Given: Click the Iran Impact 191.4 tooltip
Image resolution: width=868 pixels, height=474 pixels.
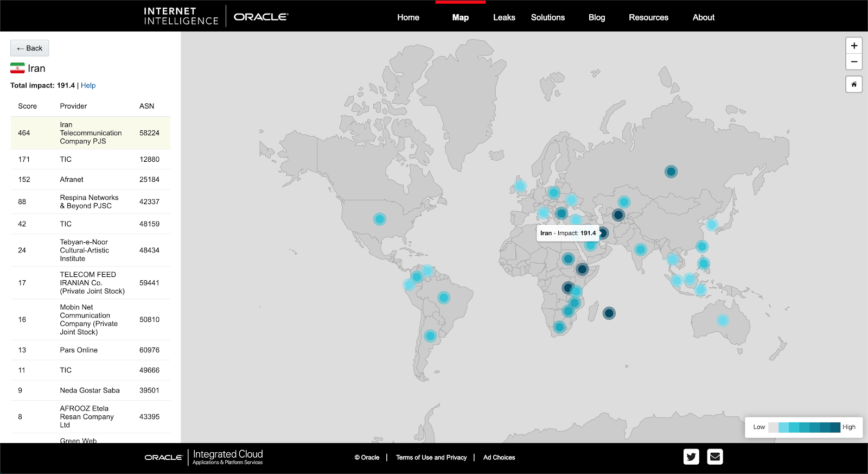Looking at the screenshot, I should (568, 233).
